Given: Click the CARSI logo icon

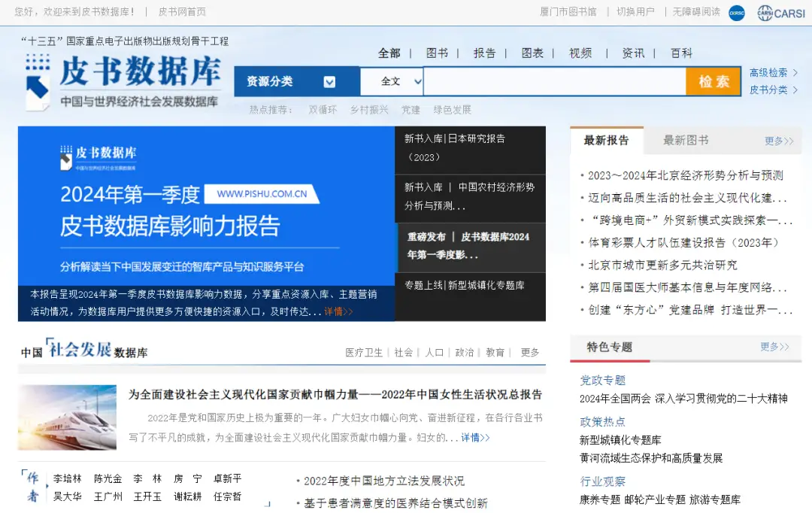Looking at the screenshot, I should pos(781,13).
